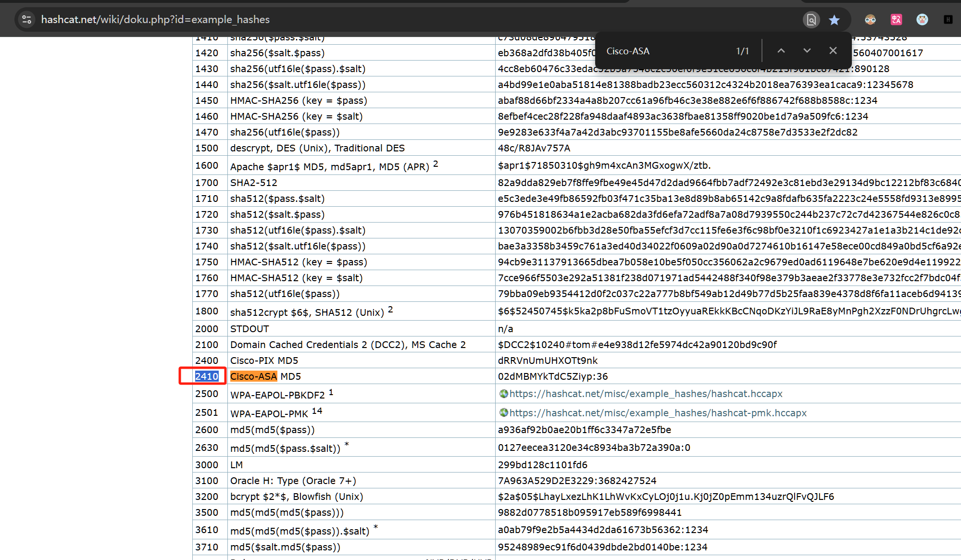Click the highlighted 2410 hash mode cell

coord(207,376)
